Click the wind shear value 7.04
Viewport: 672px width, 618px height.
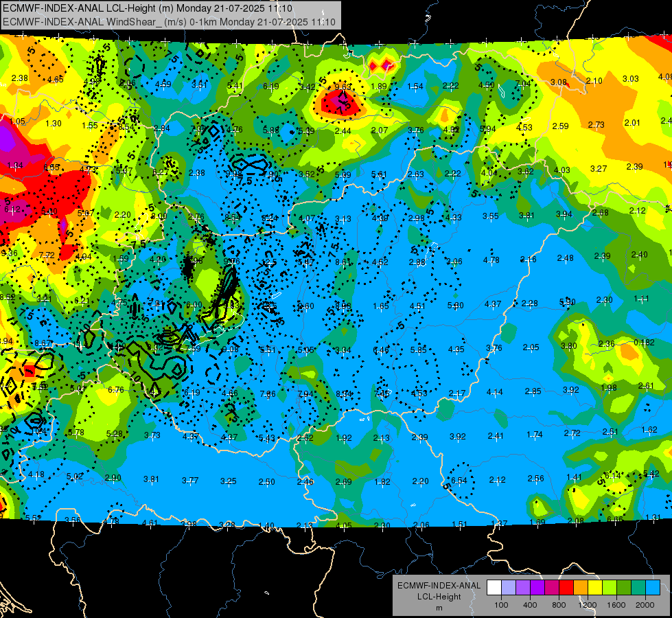(523, 84)
